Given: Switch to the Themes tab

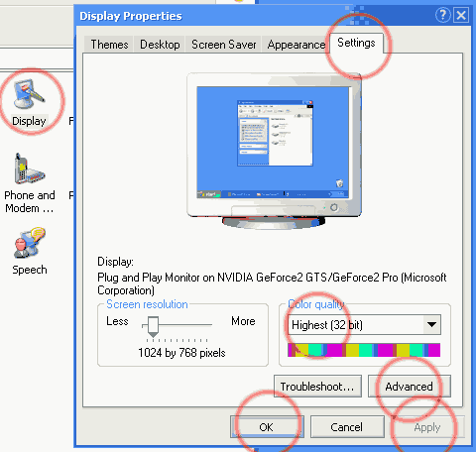Looking at the screenshot, I should pos(109,45).
